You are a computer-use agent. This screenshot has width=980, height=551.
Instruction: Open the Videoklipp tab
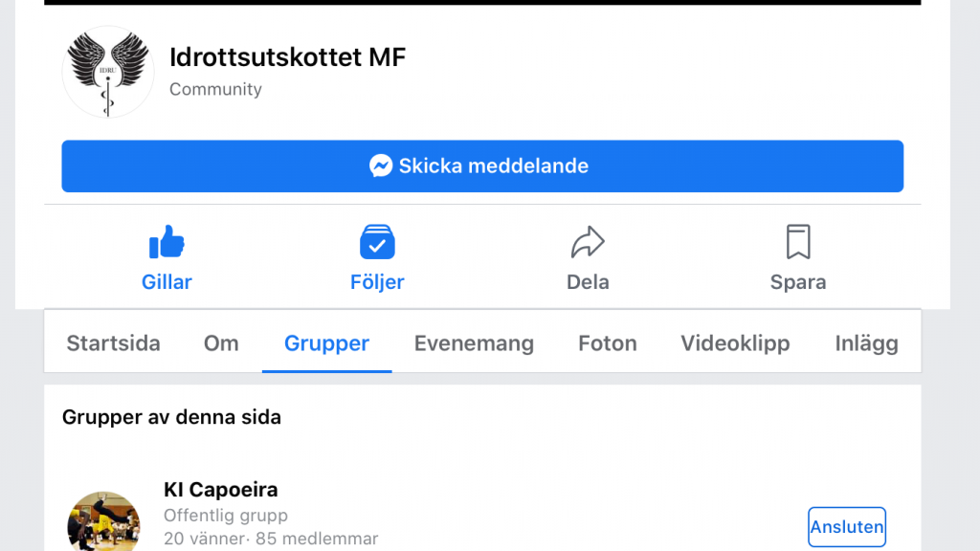735,343
